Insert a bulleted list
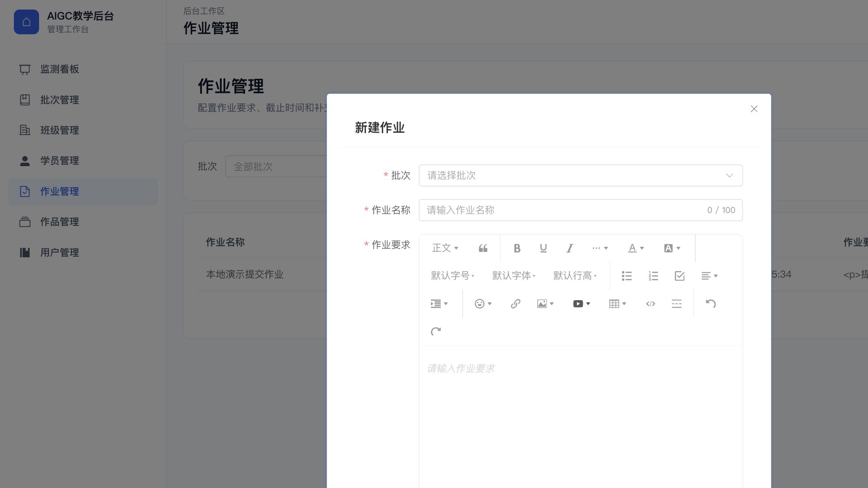Image resolution: width=868 pixels, height=488 pixels. (x=626, y=276)
